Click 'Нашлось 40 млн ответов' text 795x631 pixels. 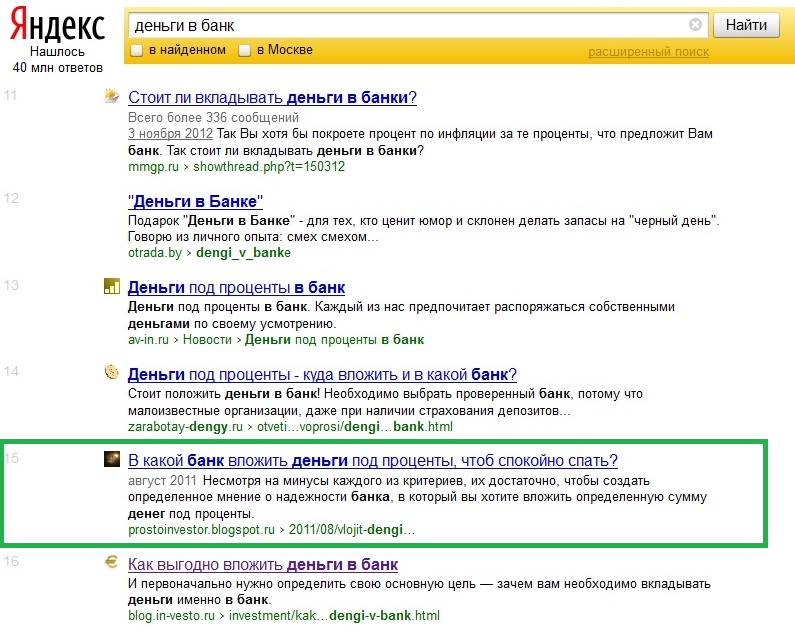pyautogui.click(x=57, y=60)
